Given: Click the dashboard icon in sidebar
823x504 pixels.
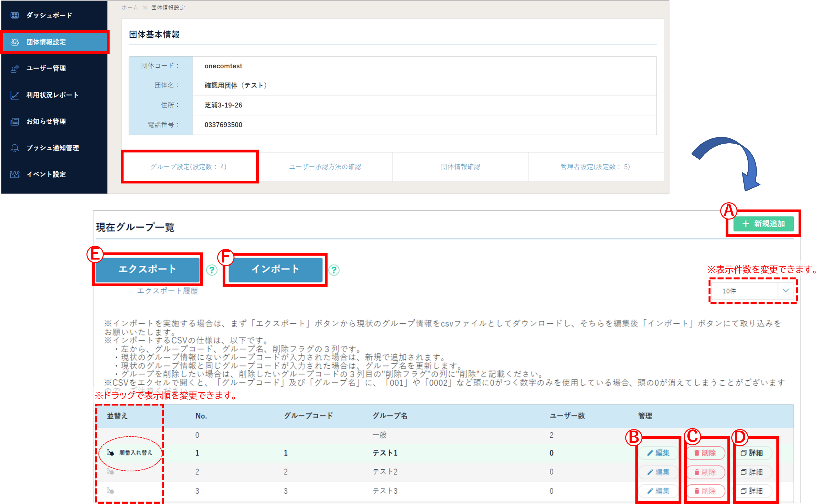Looking at the screenshot, I should [x=14, y=15].
